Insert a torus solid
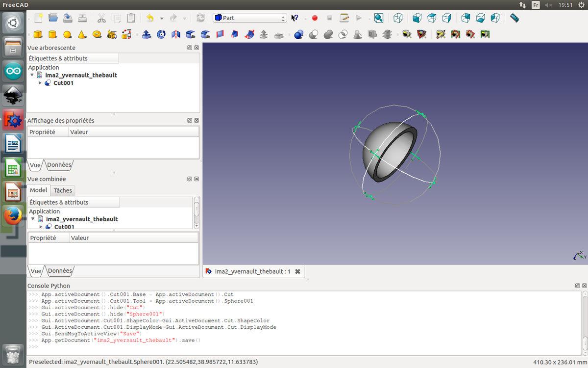Screen dimensions: 588x368 97,34
